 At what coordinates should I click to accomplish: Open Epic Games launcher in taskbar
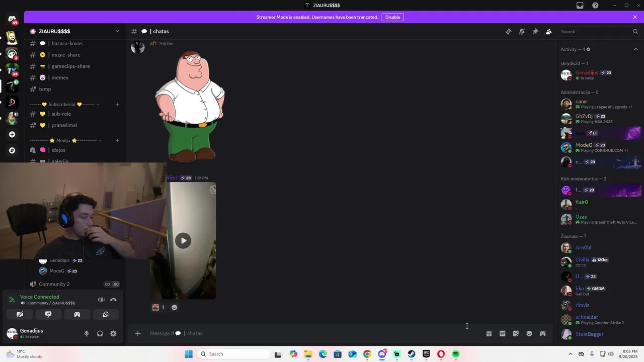point(426,354)
